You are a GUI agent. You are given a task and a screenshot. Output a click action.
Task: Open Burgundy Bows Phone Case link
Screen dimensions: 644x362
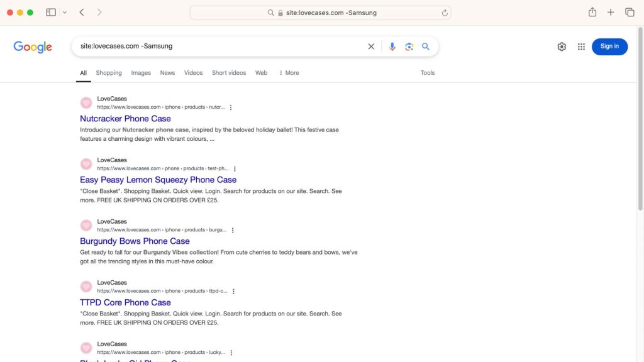click(x=135, y=241)
